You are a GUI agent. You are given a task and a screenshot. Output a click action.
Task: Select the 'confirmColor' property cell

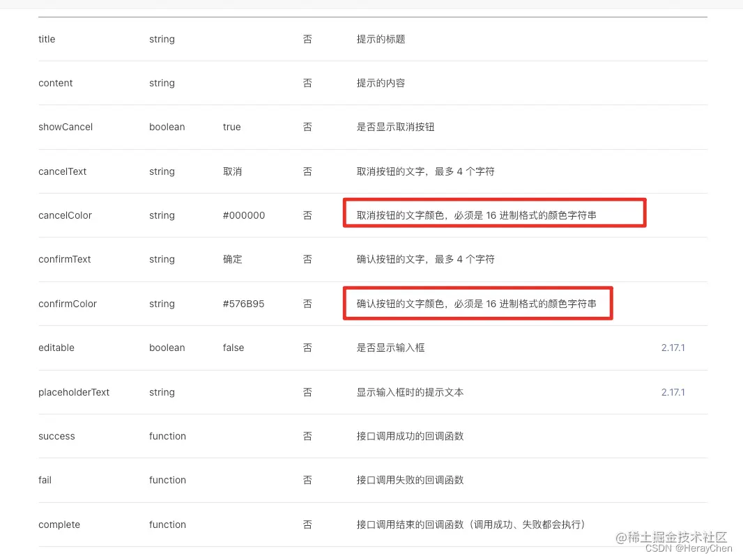click(68, 304)
